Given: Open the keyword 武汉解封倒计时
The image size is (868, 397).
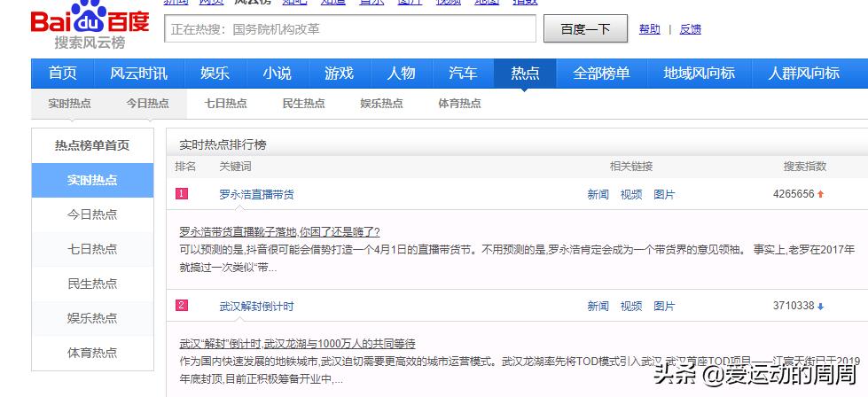Looking at the screenshot, I should (x=256, y=307).
